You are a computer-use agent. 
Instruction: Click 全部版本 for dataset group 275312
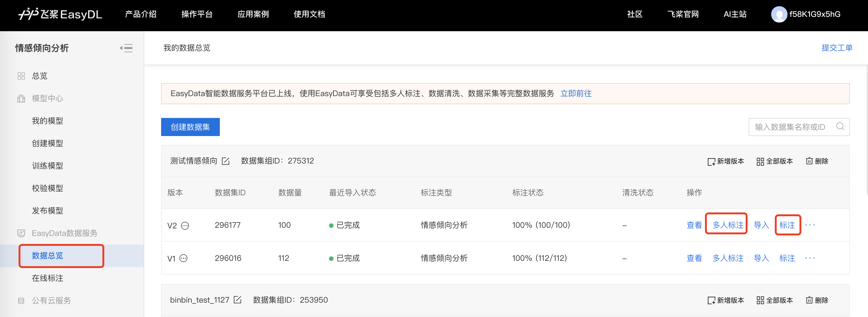coord(775,161)
